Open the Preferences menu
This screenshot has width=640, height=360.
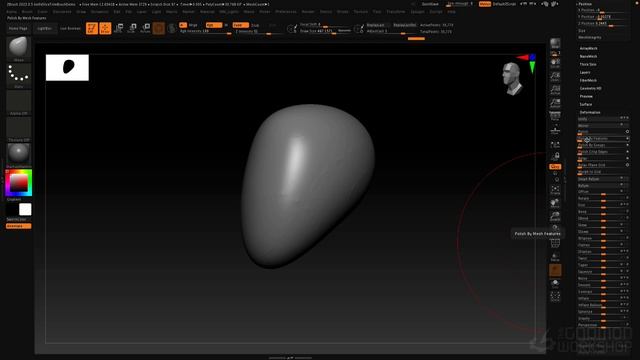(286, 12)
